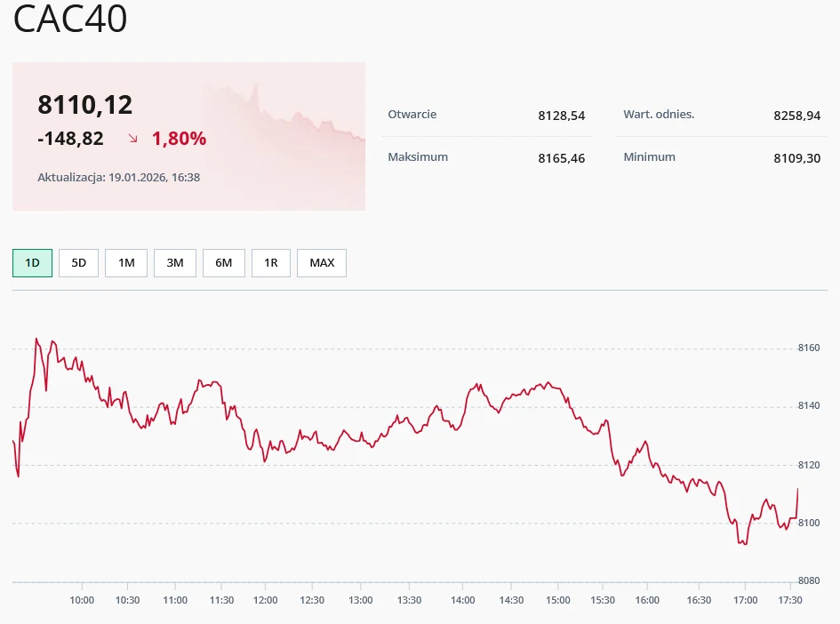Click the Otwarcie value 8128,54

pos(562,116)
